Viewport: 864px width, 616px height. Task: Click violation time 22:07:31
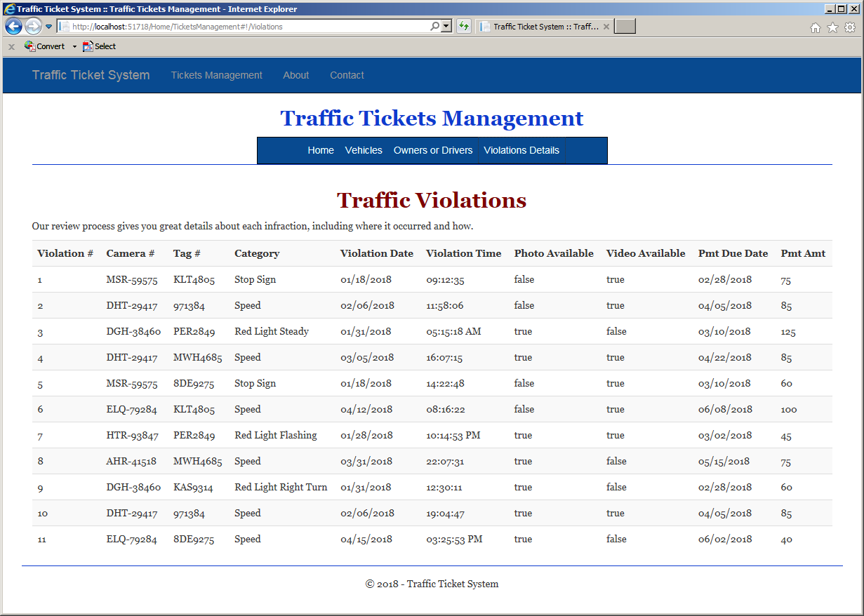click(x=445, y=461)
